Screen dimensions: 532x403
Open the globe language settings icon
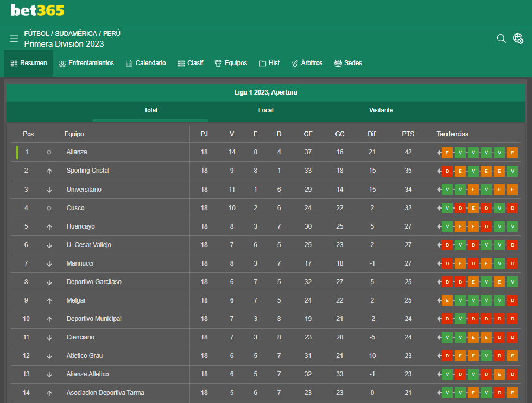point(518,39)
